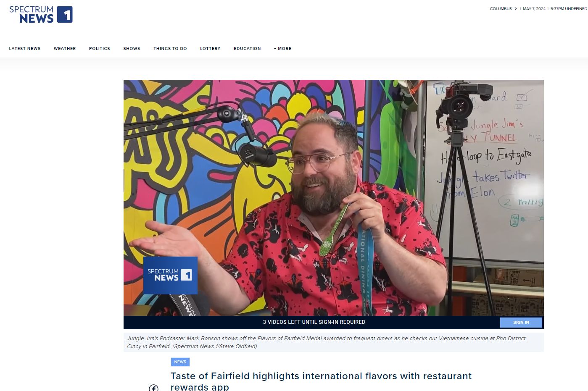Click the Facebook share icon beside headline
Image resolution: width=588 pixels, height=391 pixels.
click(x=154, y=388)
